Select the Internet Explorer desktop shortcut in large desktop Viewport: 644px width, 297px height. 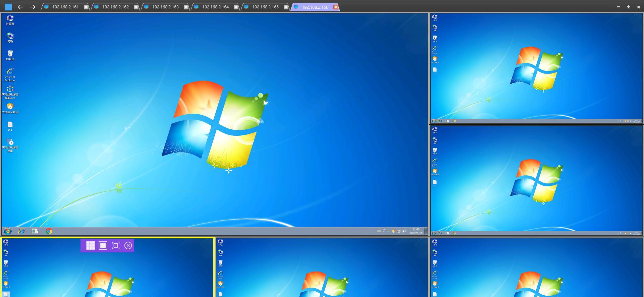click(10, 75)
